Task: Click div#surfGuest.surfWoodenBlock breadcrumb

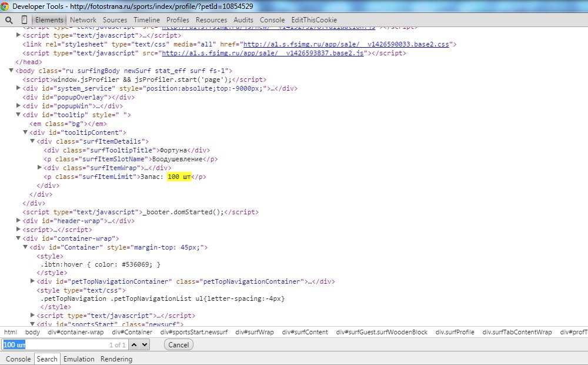Action: click(x=382, y=333)
